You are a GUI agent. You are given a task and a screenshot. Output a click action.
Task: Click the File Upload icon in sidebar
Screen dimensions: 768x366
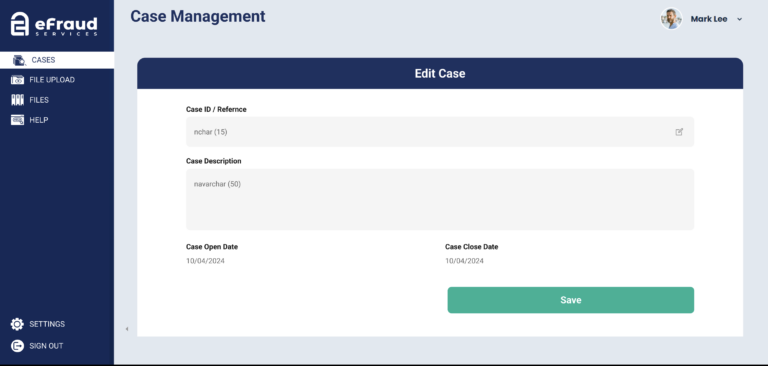pos(17,80)
